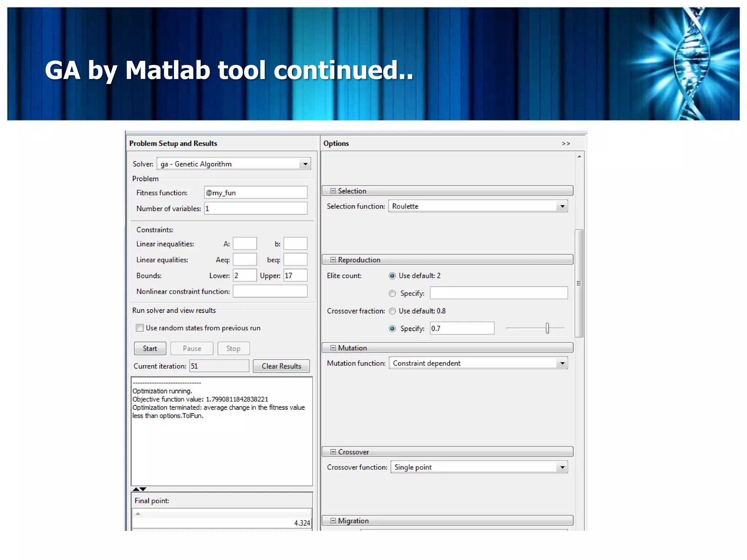Select Crossover fraction Use default: 0.8

392,311
